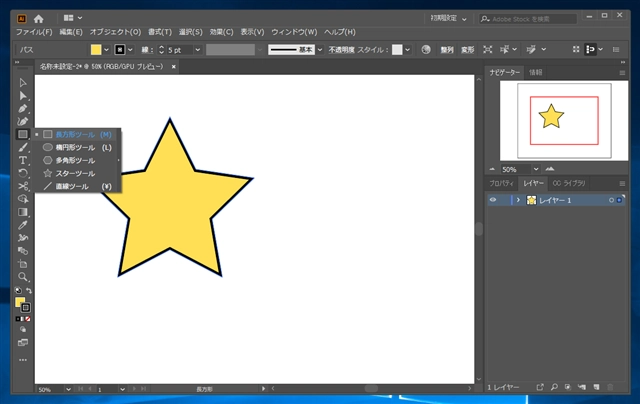Open the graphic style swatch dropdown

[x=407, y=50]
